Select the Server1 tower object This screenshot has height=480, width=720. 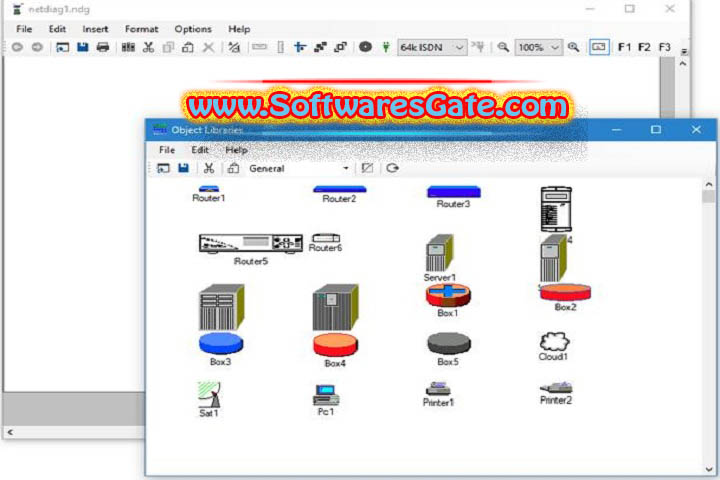coord(439,258)
